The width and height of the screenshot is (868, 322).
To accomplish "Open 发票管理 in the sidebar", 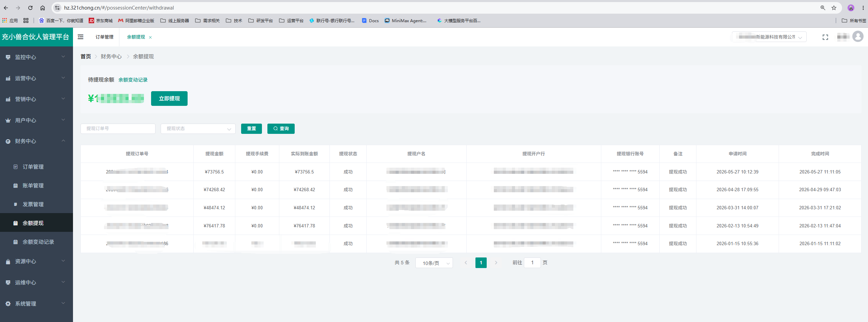I will click(x=36, y=204).
